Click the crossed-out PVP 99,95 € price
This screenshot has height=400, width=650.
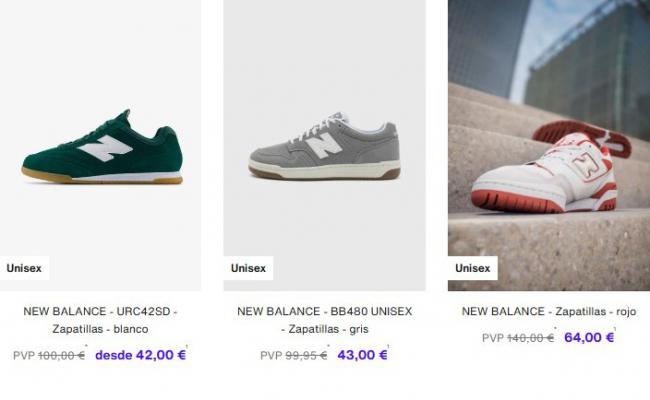point(293,356)
